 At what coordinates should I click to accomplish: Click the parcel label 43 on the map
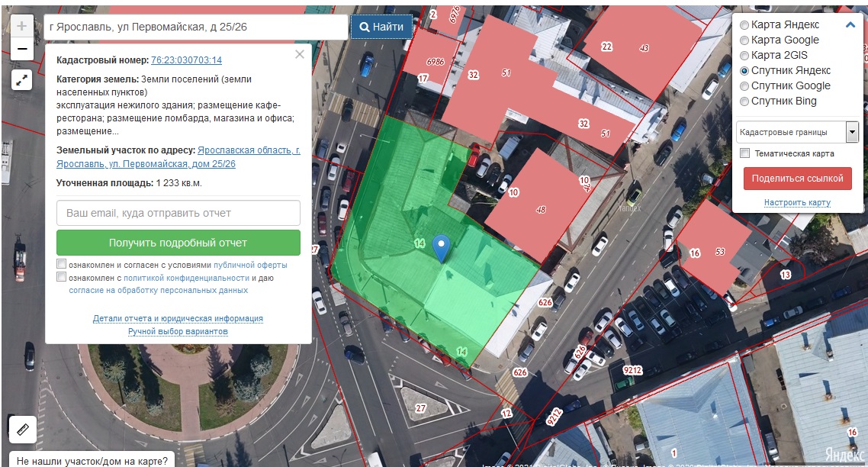pyautogui.click(x=644, y=48)
